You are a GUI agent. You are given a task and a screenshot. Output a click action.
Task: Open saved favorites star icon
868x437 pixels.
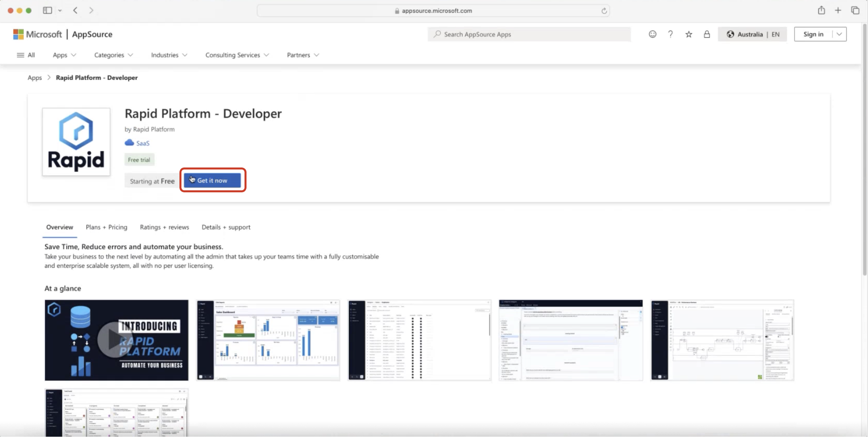pos(689,34)
